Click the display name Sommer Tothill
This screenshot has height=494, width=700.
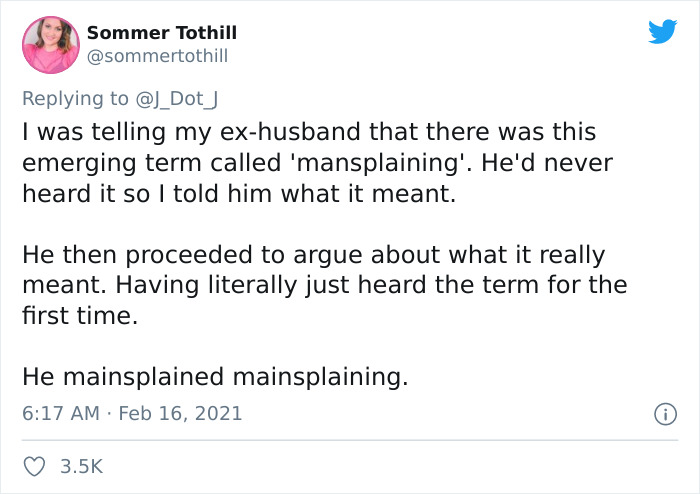[x=162, y=33]
